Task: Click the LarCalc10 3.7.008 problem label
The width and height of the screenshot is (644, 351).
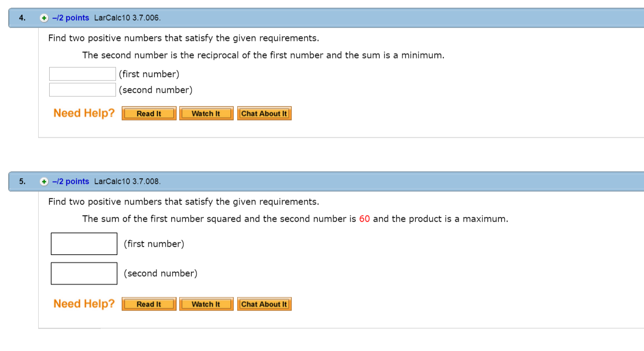Action: (128, 181)
